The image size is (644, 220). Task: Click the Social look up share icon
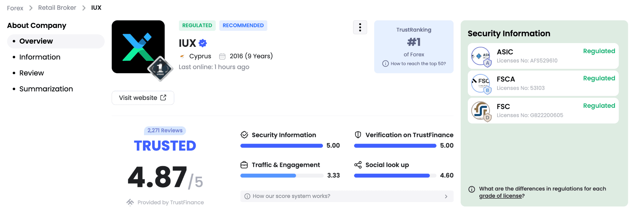358,165
